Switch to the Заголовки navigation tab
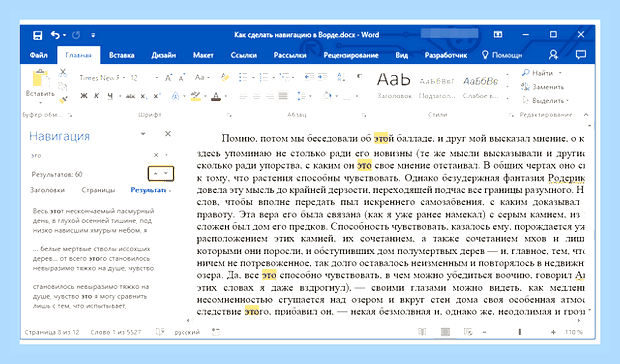The width and height of the screenshot is (620, 364). 47,190
